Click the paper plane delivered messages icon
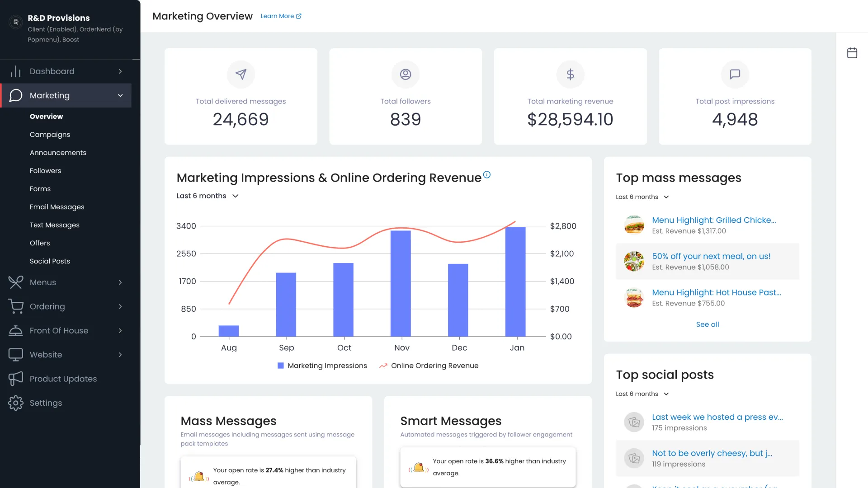Viewport: 868px width, 488px height. click(241, 74)
